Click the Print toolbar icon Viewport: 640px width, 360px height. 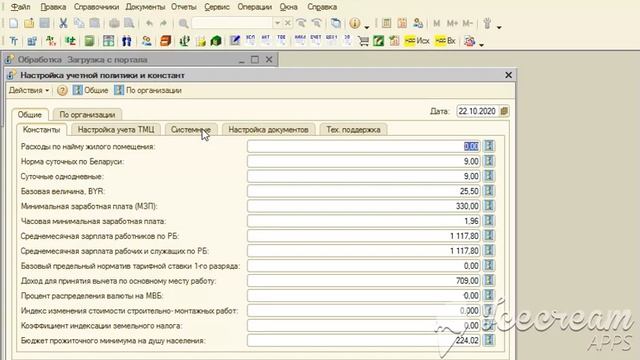point(114,23)
